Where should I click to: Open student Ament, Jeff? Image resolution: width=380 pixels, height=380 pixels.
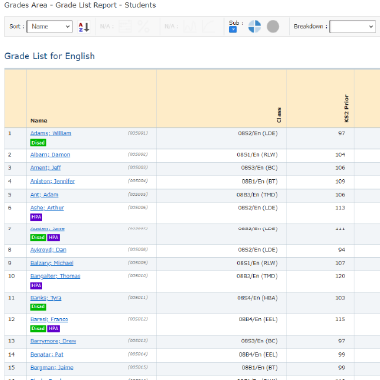coord(45,168)
